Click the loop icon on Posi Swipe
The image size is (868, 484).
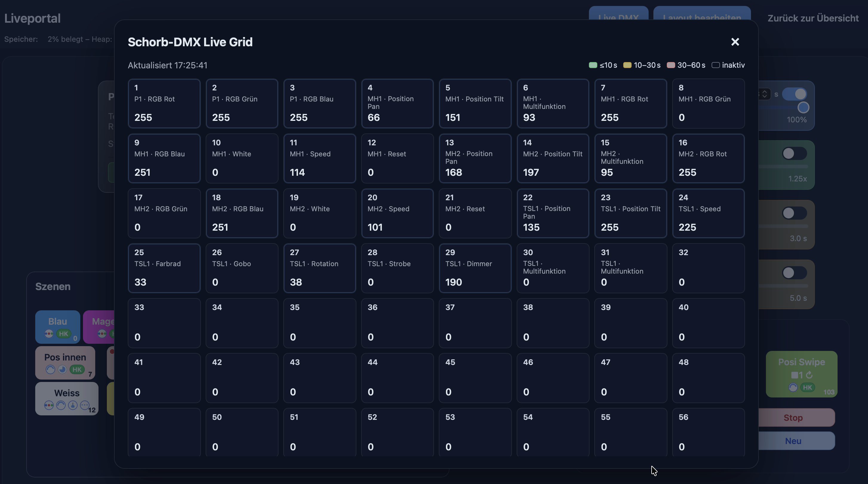[809, 375]
